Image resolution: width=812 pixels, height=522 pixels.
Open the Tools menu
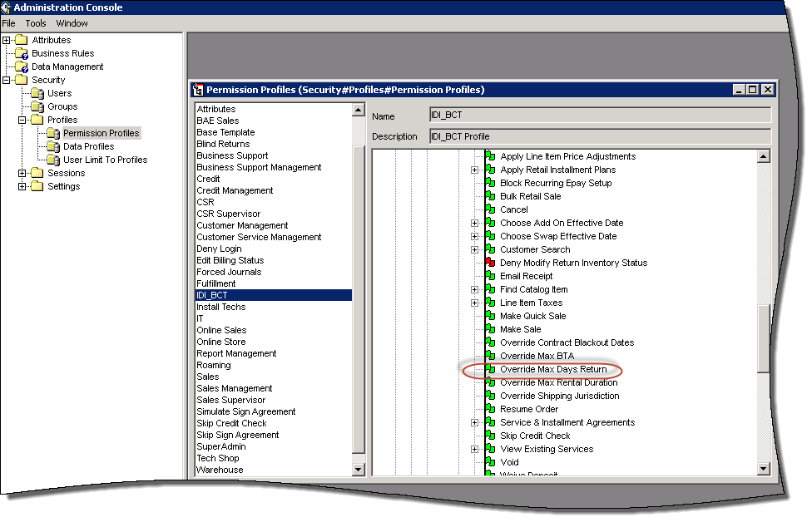point(36,23)
